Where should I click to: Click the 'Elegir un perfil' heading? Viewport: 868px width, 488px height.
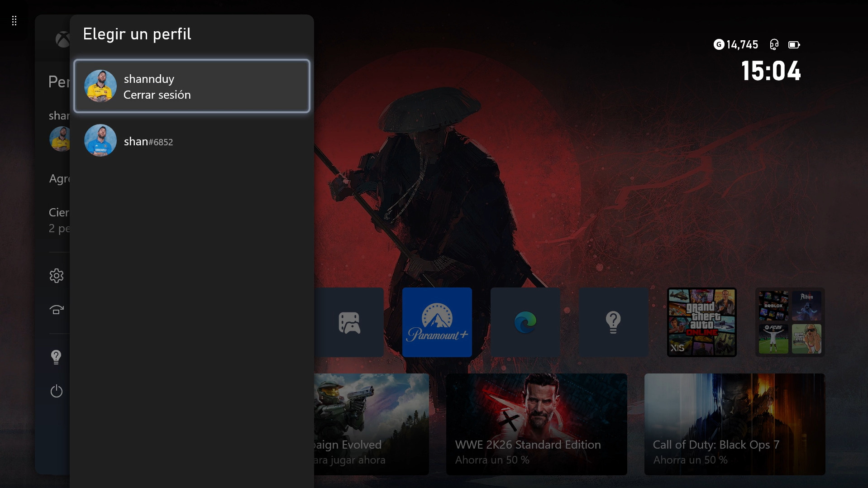pyautogui.click(x=137, y=34)
